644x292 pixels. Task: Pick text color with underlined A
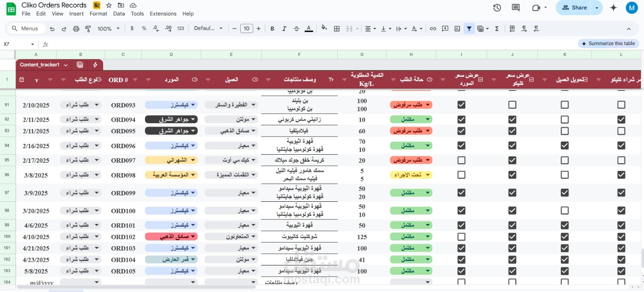pos(309,29)
